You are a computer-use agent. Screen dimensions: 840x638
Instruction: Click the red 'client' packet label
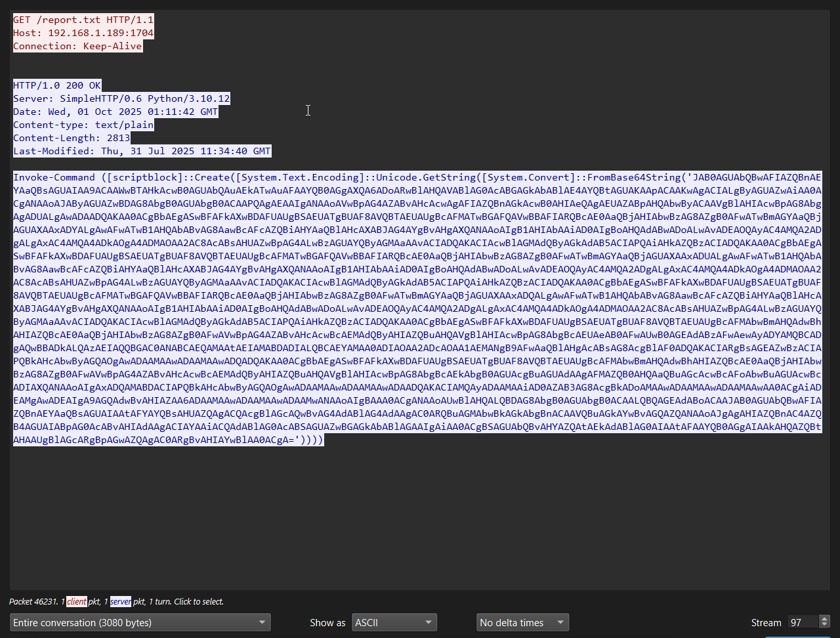77,602
